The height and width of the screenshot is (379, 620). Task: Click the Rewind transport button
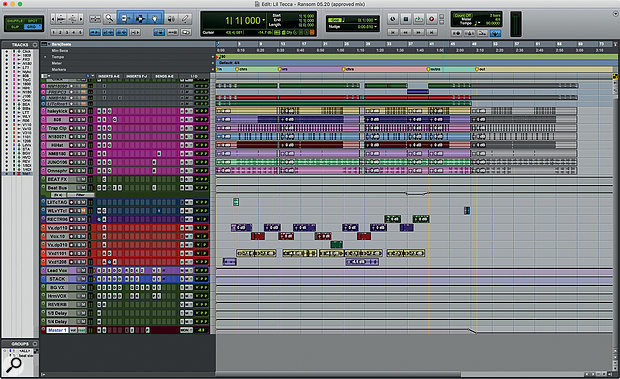(406, 32)
